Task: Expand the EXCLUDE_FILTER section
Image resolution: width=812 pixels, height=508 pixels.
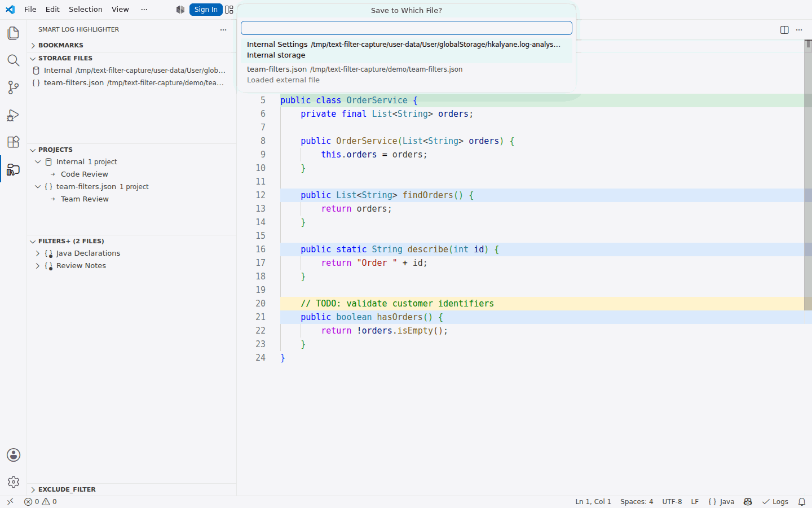Action: 33,489
